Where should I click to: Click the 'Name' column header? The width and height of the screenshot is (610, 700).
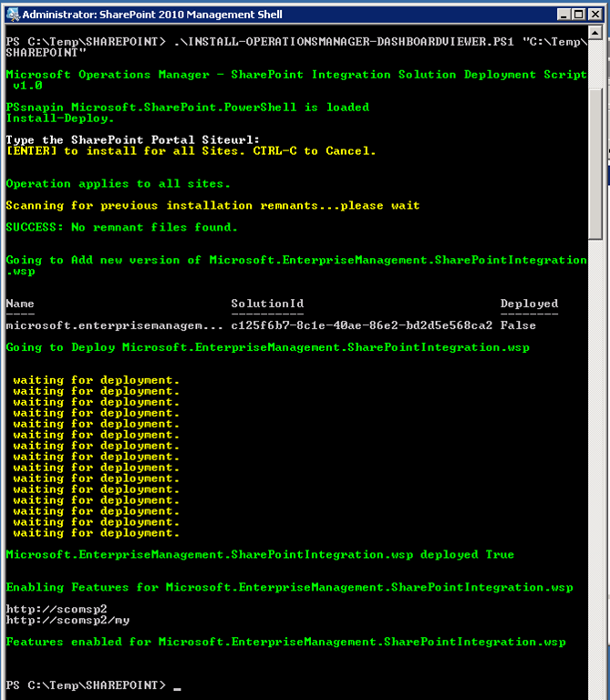click(20, 304)
